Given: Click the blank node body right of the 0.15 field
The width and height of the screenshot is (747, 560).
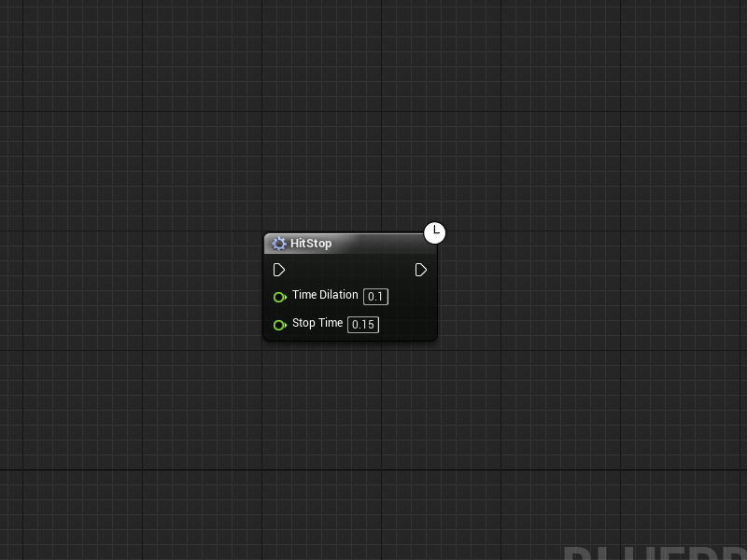Looking at the screenshot, I should (x=406, y=325).
